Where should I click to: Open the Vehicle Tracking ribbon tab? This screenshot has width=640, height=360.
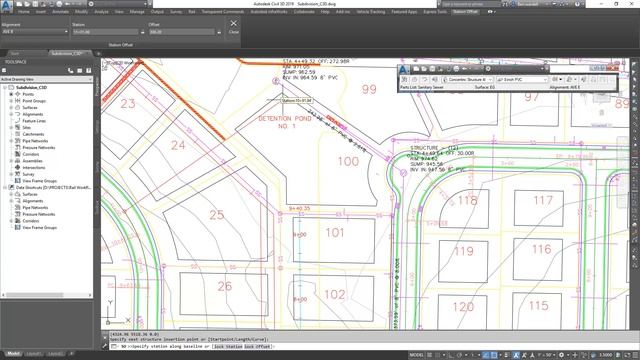tap(371, 12)
